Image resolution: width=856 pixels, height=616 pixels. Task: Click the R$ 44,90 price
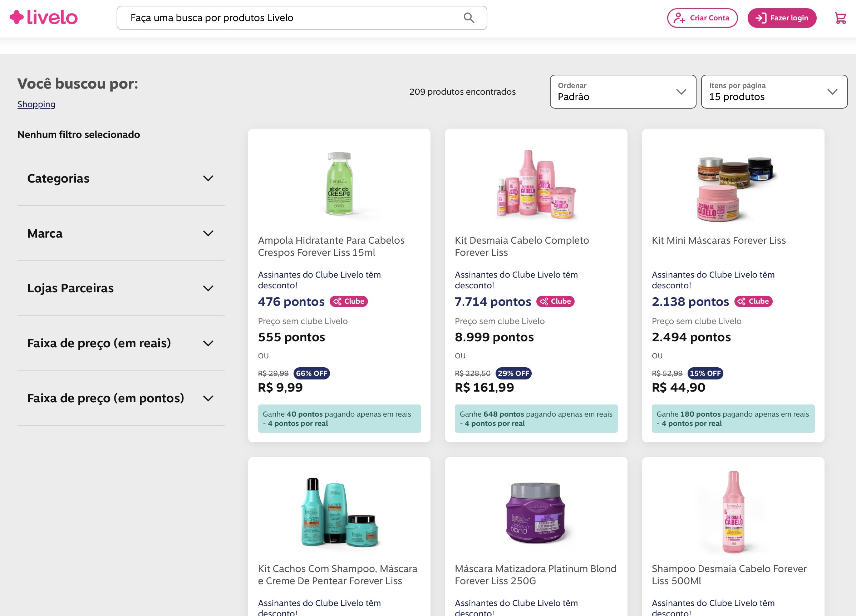coord(678,387)
